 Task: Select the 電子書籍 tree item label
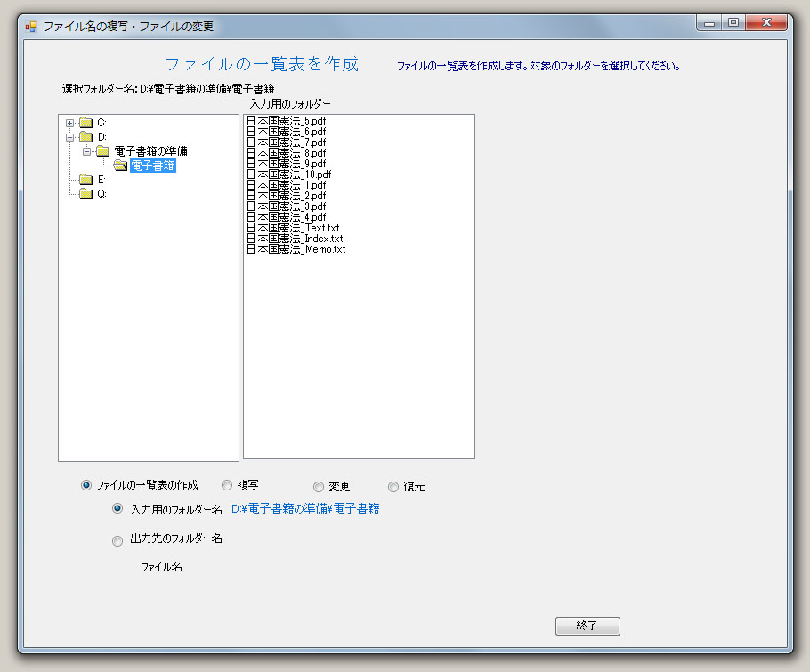coord(152,166)
